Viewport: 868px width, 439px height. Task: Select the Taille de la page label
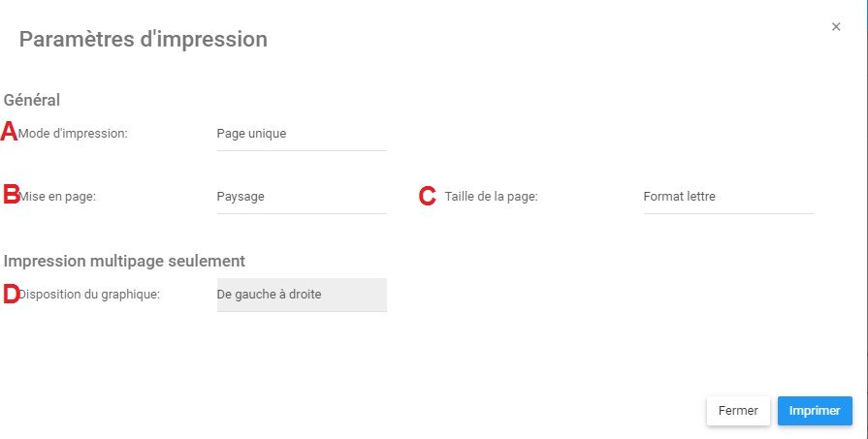(491, 197)
